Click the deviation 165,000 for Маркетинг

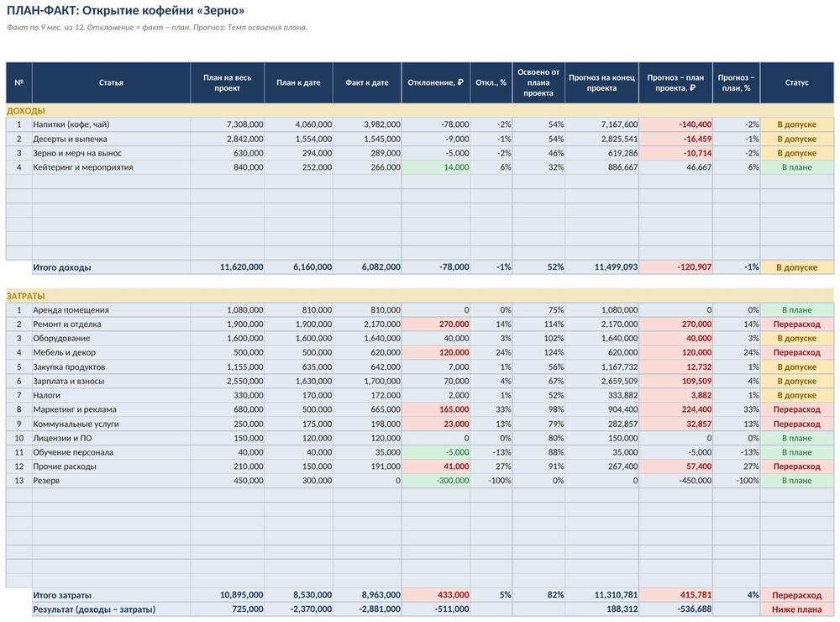point(435,409)
